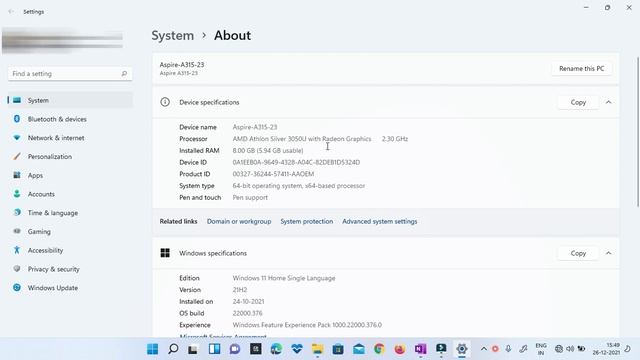The image size is (640, 360).
Task: Open Task View from the taskbar
Action: point(193,349)
